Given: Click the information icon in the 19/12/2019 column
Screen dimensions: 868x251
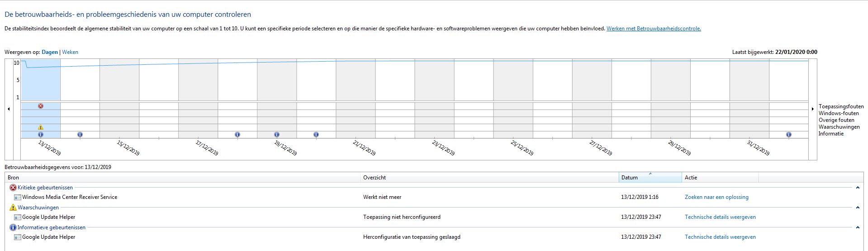Looking at the screenshot, I should click(x=277, y=135).
